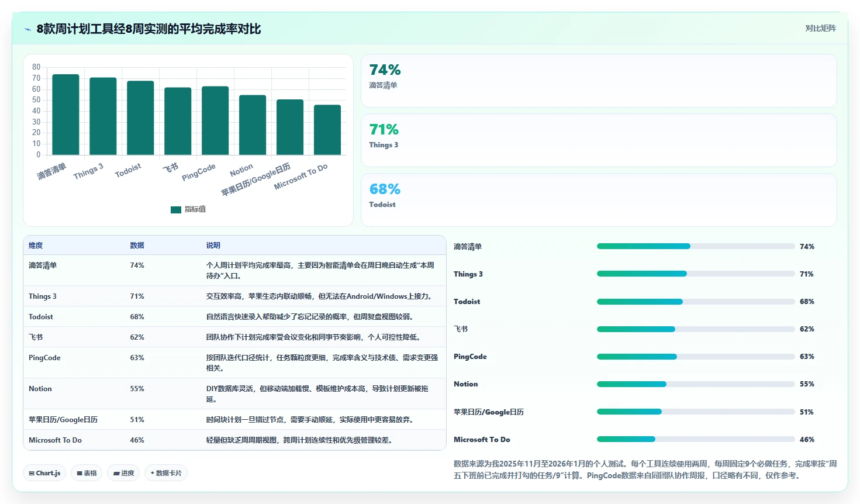Click the Things 3 progress bar
The height and width of the screenshot is (504, 860).
click(696, 274)
